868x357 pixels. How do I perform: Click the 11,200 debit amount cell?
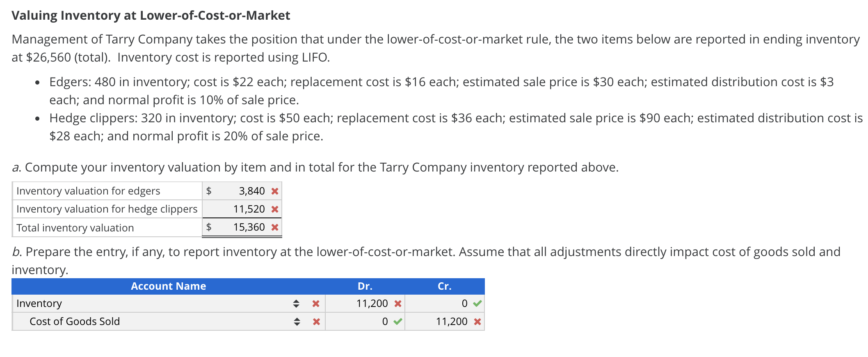370,304
